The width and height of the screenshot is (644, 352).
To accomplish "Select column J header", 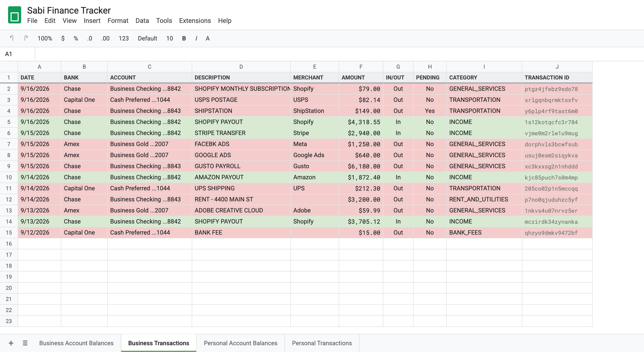I will pos(557,67).
